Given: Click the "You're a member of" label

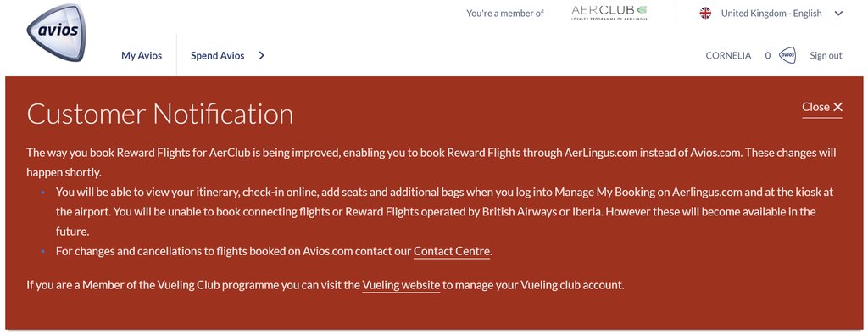Looking at the screenshot, I should (505, 14).
